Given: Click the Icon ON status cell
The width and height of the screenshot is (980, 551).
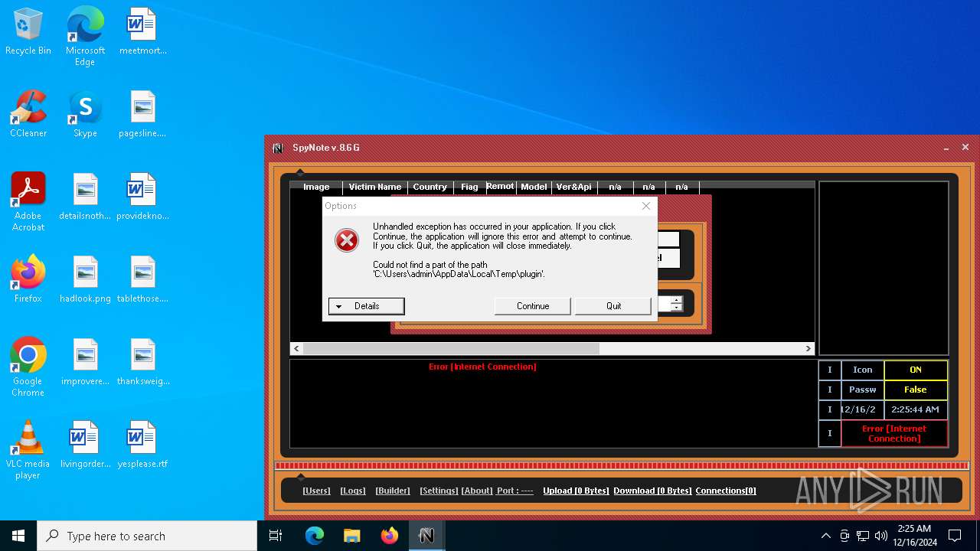Looking at the screenshot, I should (915, 370).
